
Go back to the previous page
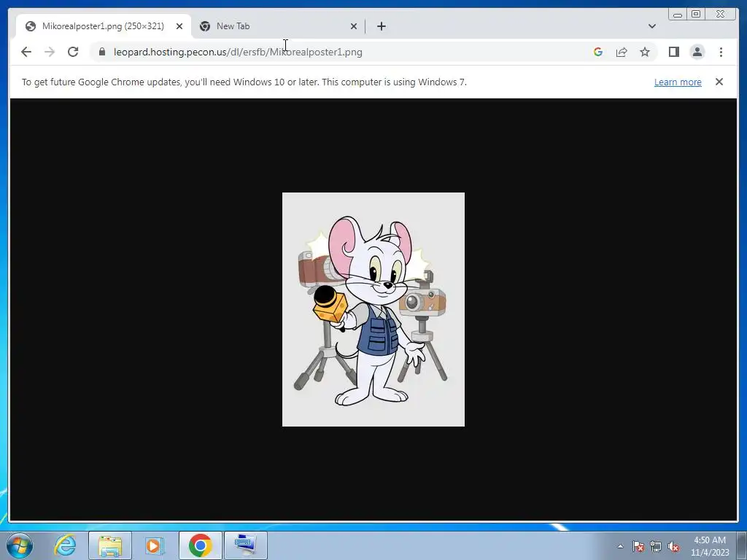click(26, 52)
